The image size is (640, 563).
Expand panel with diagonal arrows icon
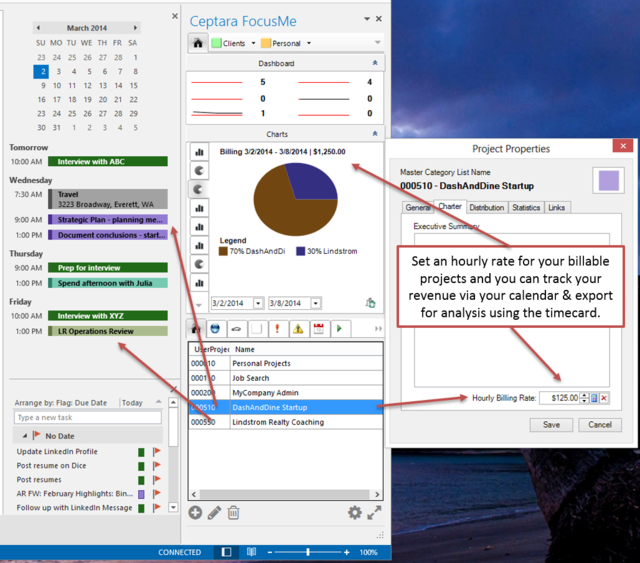tap(374, 512)
